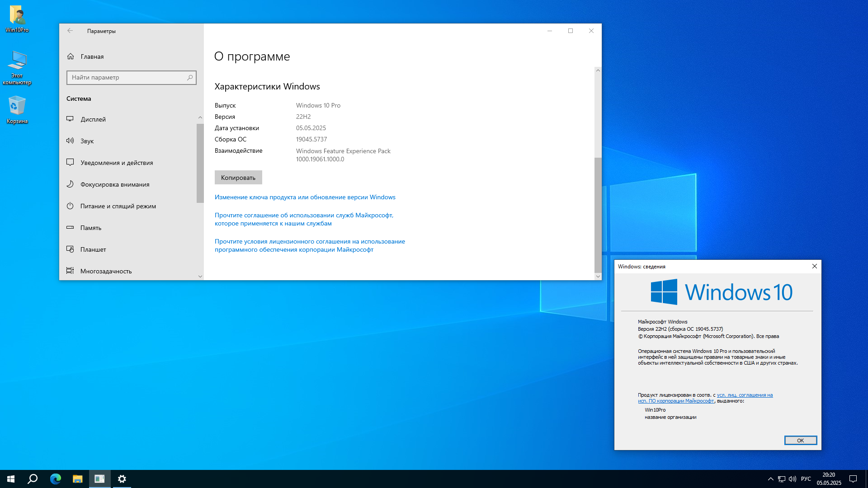The image size is (868, 488).
Task: Click the Search icon on the taskbar
Action: point(32,479)
